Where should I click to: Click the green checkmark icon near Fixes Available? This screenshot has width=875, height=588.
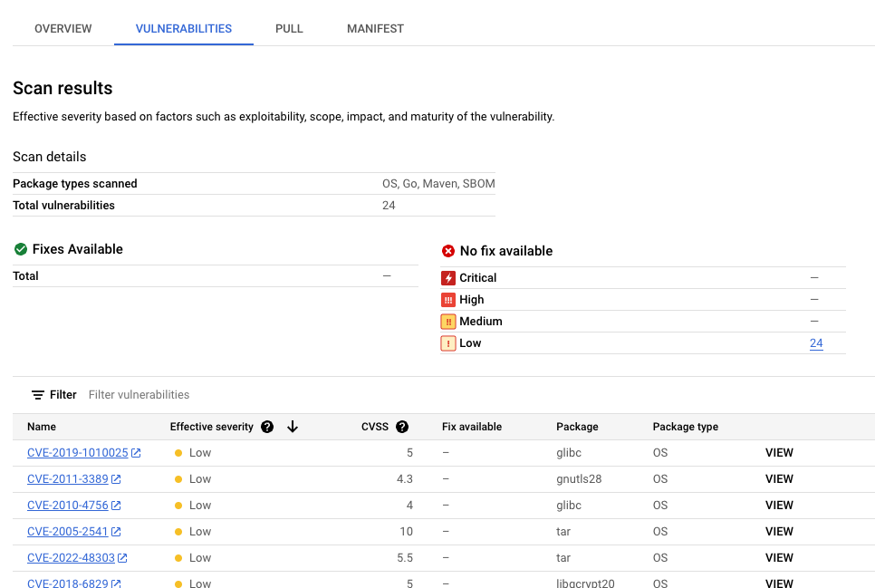20,249
